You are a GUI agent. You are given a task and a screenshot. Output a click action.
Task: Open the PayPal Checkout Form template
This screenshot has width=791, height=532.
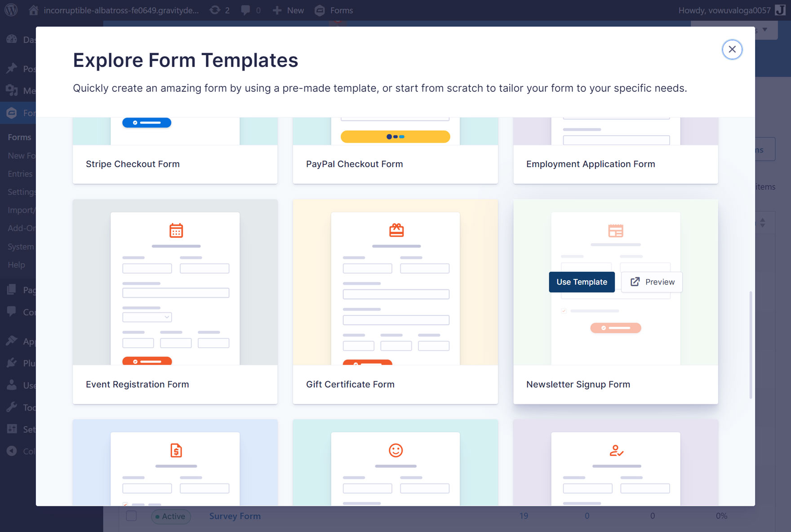pos(395,151)
